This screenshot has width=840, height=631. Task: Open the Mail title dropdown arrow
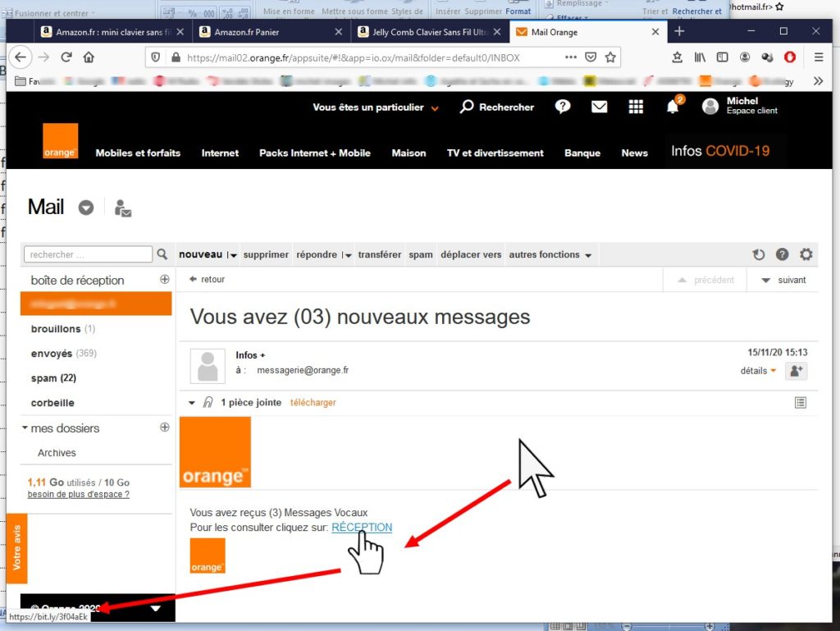point(85,208)
